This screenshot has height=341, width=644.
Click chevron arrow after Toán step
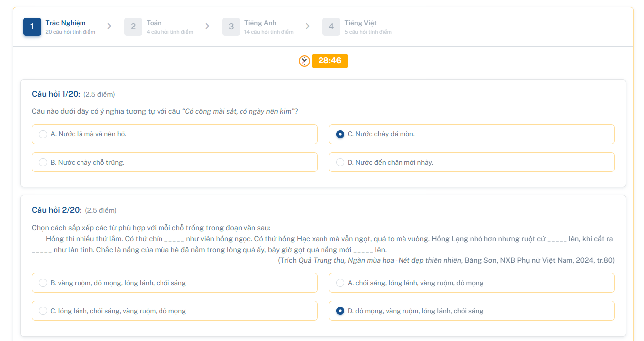point(207,26)
